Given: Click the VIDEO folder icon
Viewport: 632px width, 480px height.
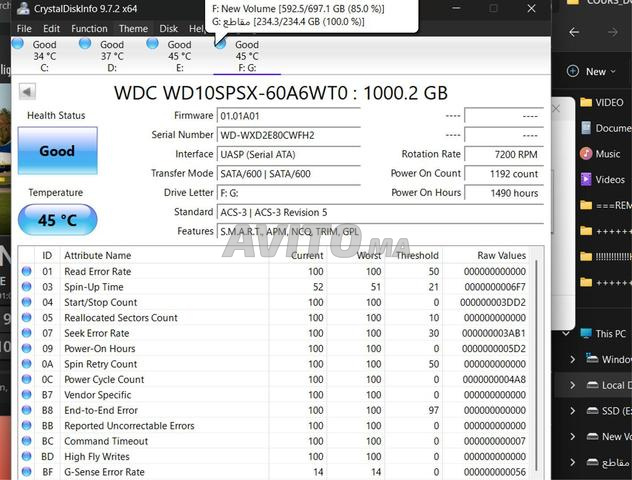Looking at the screenshot, I should tap(586, 102).
